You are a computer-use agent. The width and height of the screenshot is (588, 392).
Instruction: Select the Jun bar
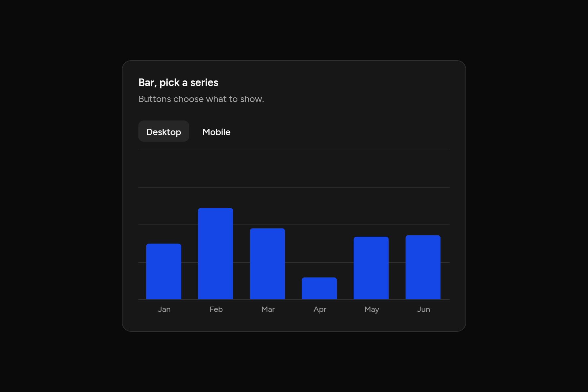pyautogui.click(x=423, y=268)
